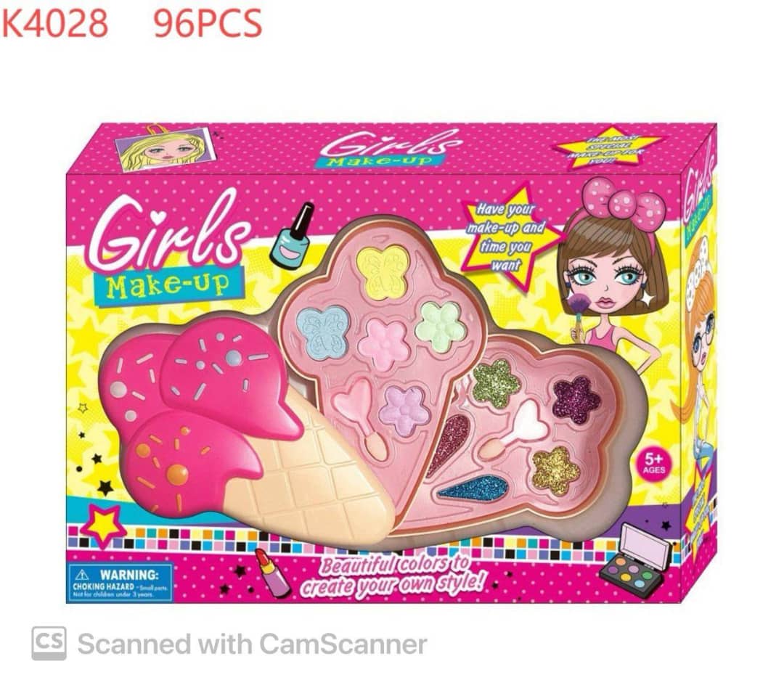The height and width of the screenshot is (688, 784).
Task: Pick the yellow butterfly eyeshadow
Action: [x=384, y=271]
